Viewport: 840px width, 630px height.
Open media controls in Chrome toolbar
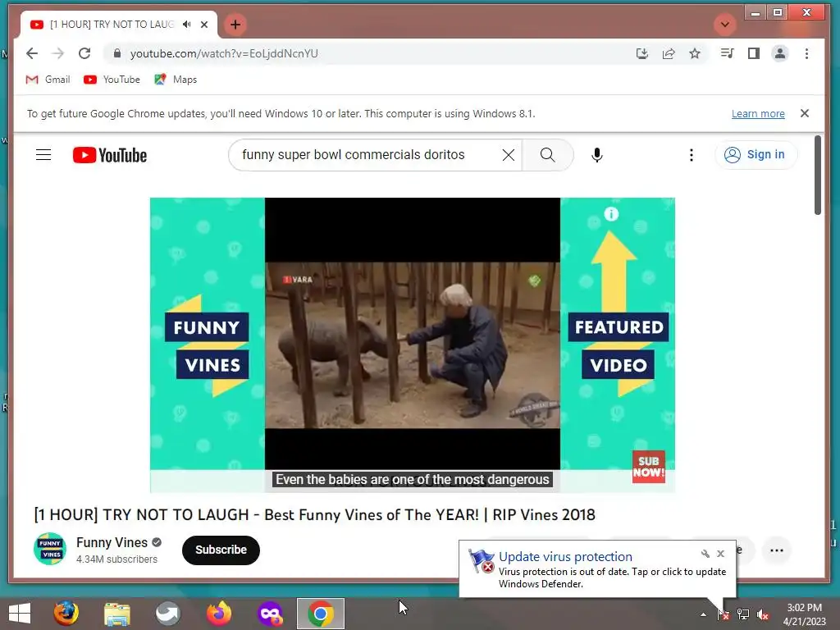(x=727, y=53)
